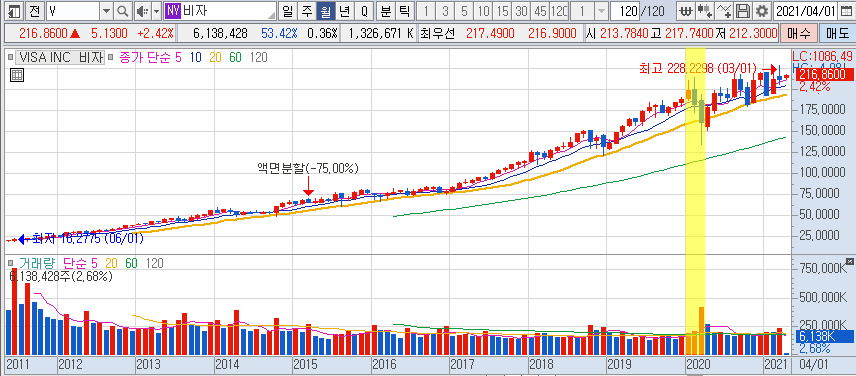Click the 매수 buy button
Screen dimensions: 856x376
point(799,33)
